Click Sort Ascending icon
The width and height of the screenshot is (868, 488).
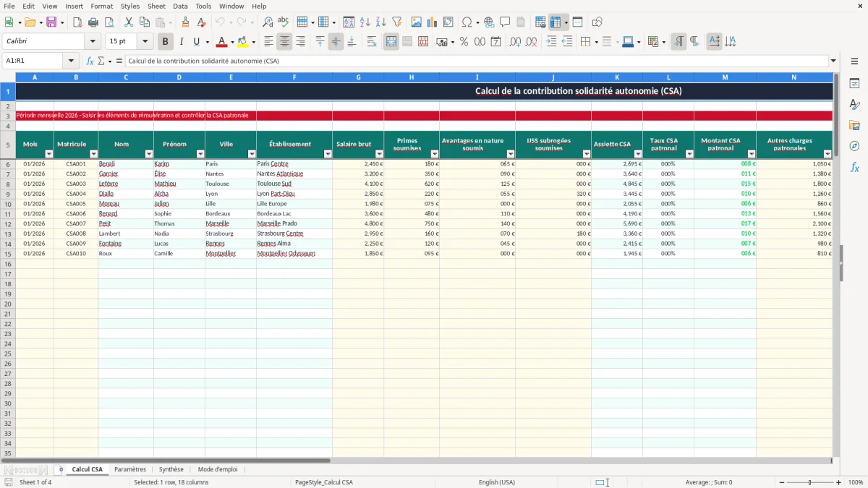point(365,22)
